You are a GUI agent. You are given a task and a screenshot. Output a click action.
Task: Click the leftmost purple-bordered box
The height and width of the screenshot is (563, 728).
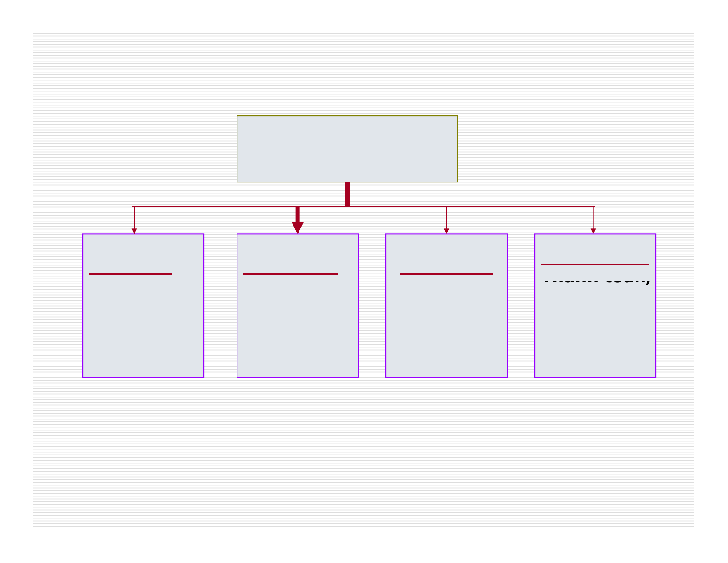point(143,322)
